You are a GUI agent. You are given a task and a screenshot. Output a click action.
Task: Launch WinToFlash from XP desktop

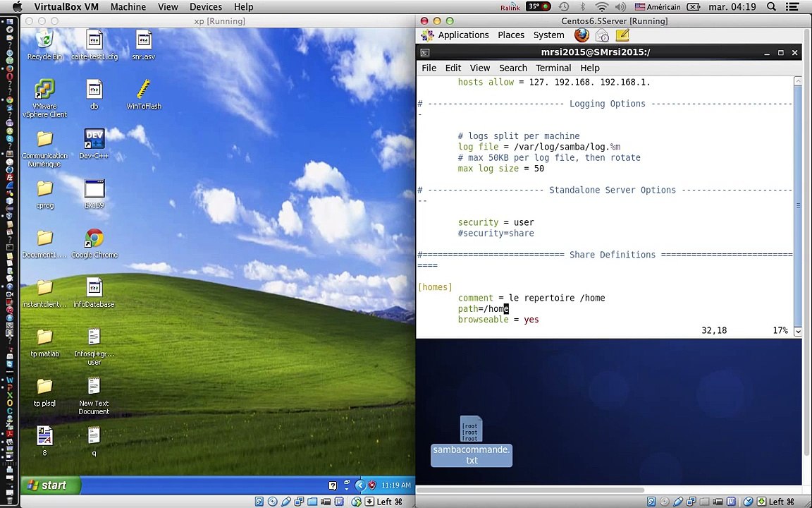pyautogui.click(x=144, y=95)
